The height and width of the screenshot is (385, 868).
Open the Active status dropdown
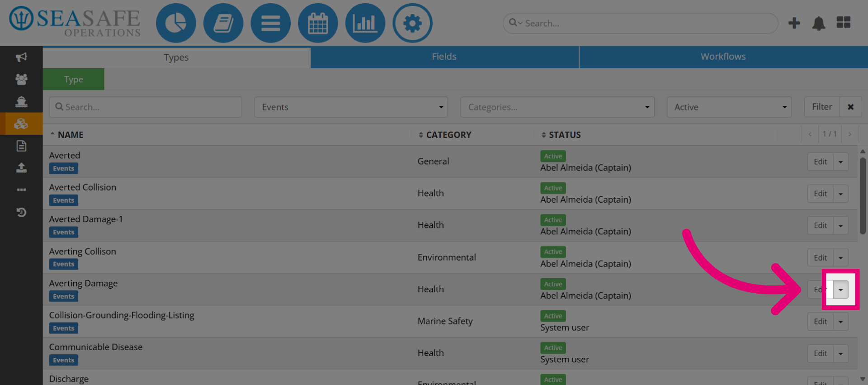(729, 107)
